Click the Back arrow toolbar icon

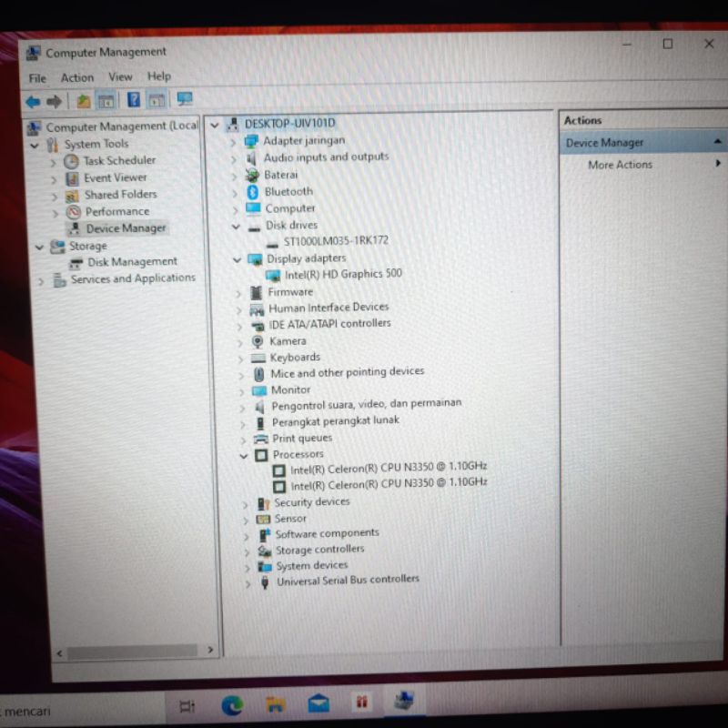coord(33,101)
